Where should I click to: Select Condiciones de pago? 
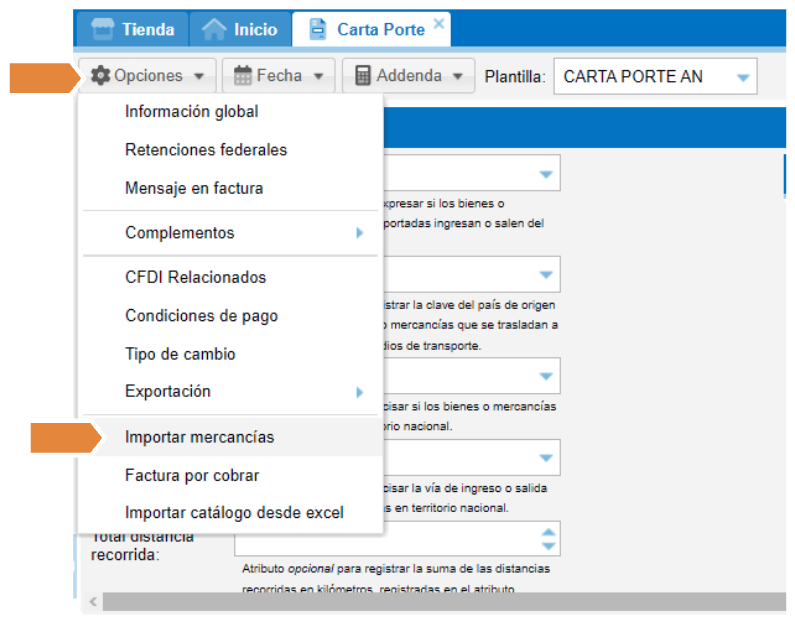pyautogui.click(x=201, y=316)
